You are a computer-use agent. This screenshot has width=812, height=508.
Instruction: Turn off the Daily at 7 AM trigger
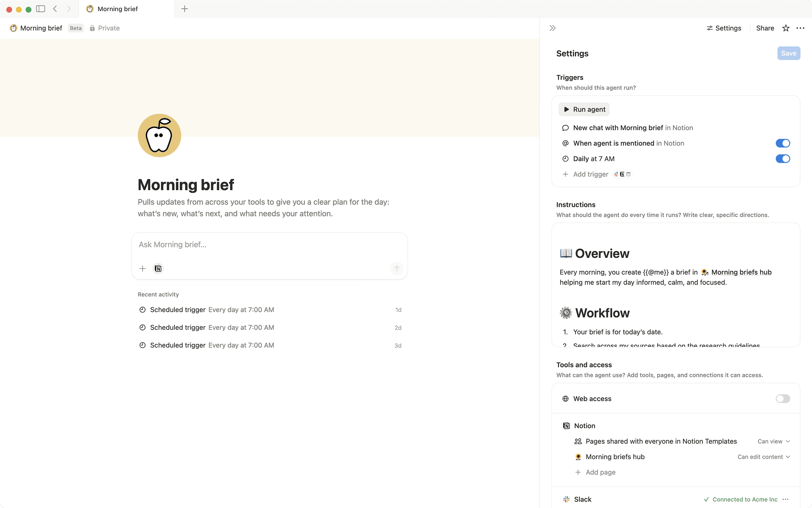(x=783, y=159)
